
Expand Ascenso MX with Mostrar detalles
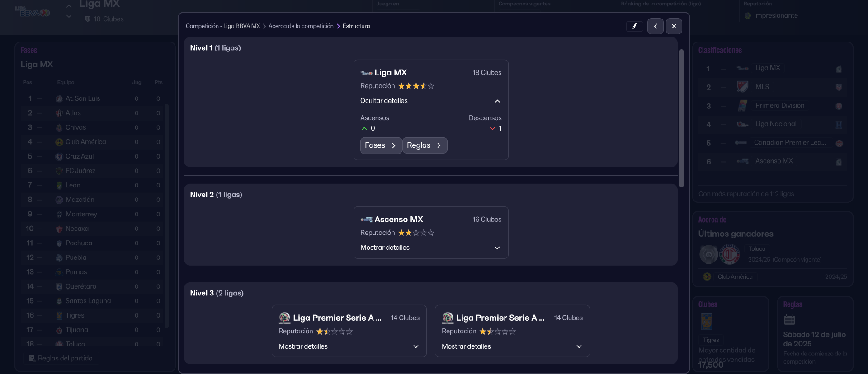[430, 248]
